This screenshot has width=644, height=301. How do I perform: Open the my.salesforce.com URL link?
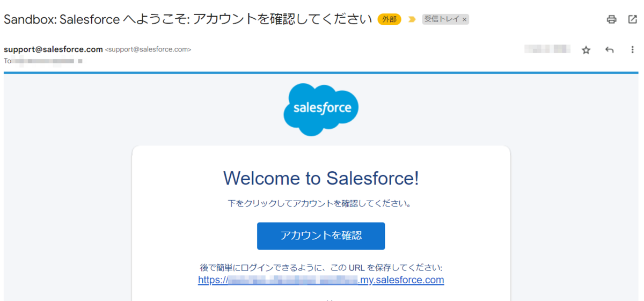(x=321, y=280)
